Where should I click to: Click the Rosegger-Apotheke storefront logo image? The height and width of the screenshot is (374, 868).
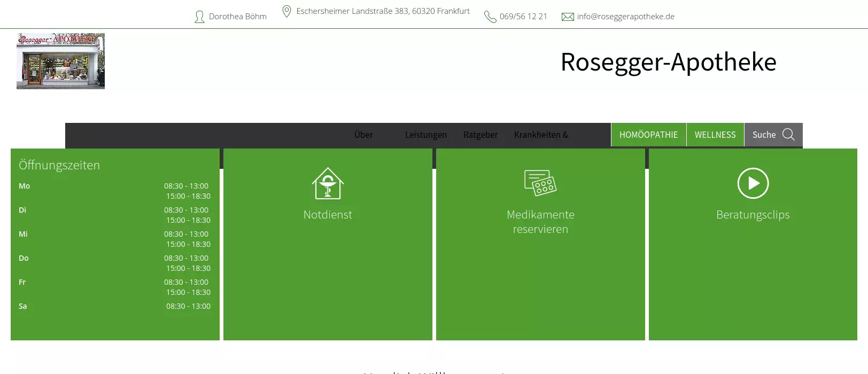pyautogui.click(x=60, y=61)
